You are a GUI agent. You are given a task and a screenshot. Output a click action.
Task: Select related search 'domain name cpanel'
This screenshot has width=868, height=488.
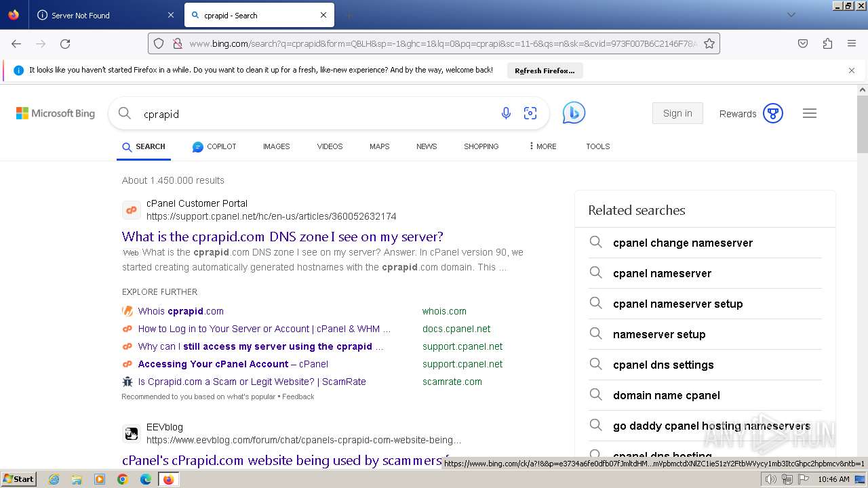[667, 395]
